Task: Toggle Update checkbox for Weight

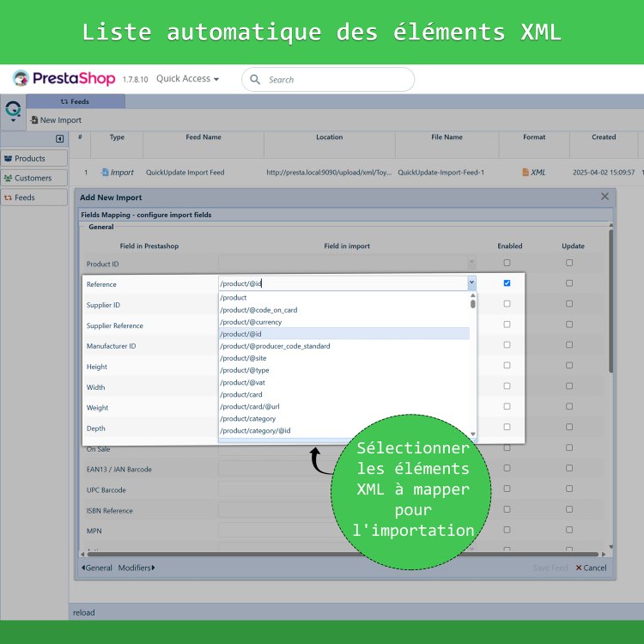Action: point(569,407)
